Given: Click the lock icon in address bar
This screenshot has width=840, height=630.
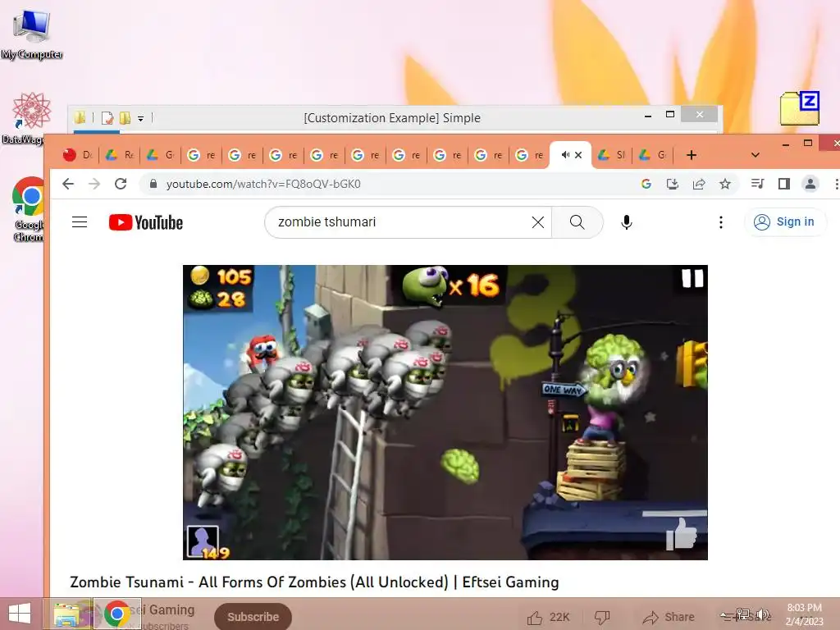Looking at the screenshot, I should [153, 184].
